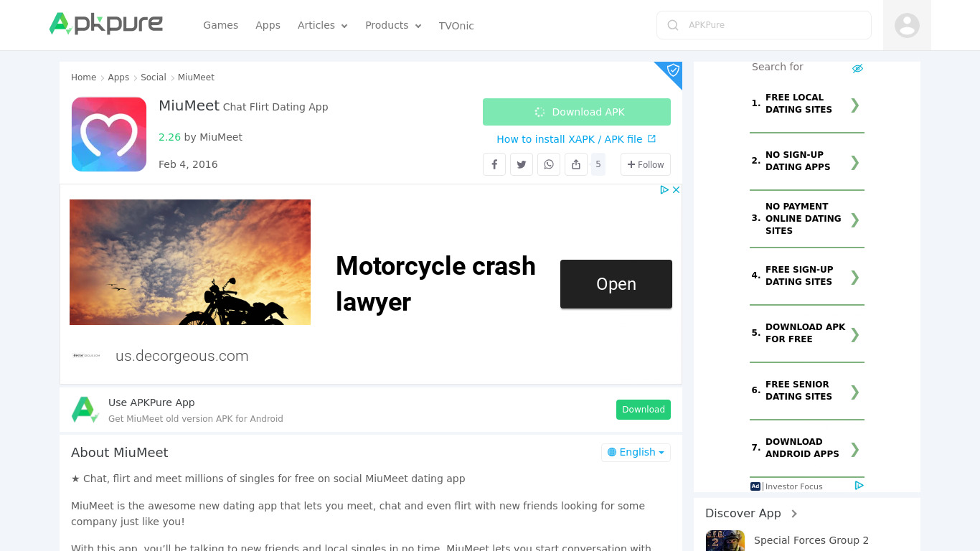The width and height of the screenshot is (980, 551).
Task: Click arrow next to Download APK For Free
Action: click(854, 334)
